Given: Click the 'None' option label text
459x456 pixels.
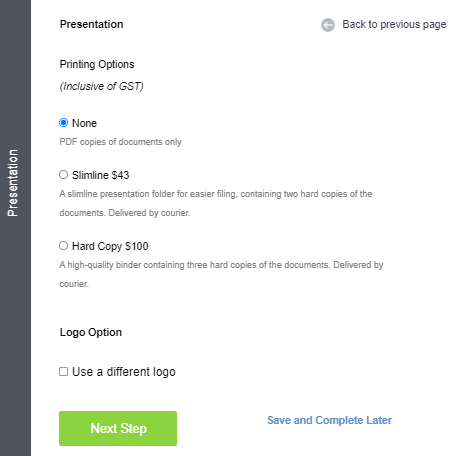Looking at the screenshot, I should click(x=84, y=123).
